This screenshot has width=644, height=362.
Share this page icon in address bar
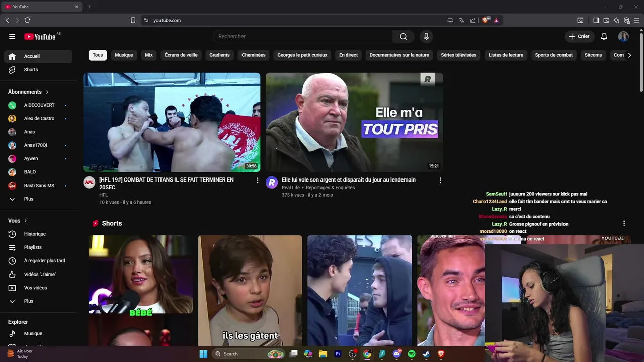pyautogui.click(x=473, y=20)
